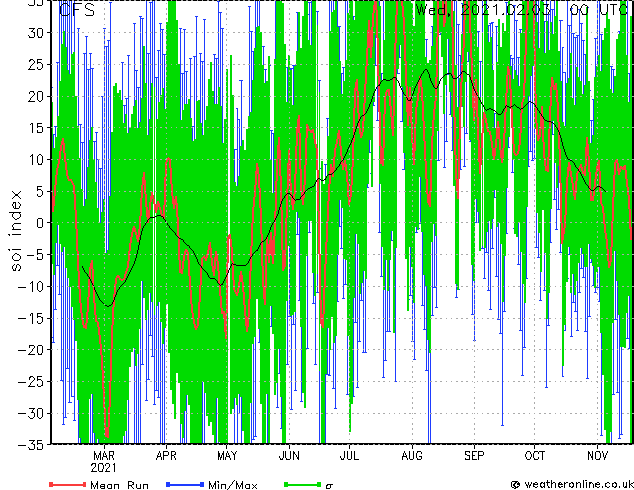Click the OCT x-axis label
This screenshot has width=634, height=490.
pos(535,456)
